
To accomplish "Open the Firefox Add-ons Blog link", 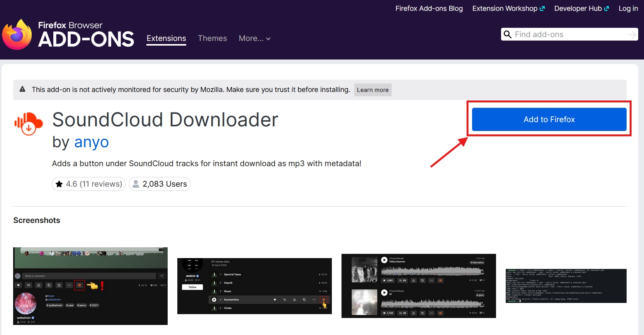I will (x=429, y=9).
